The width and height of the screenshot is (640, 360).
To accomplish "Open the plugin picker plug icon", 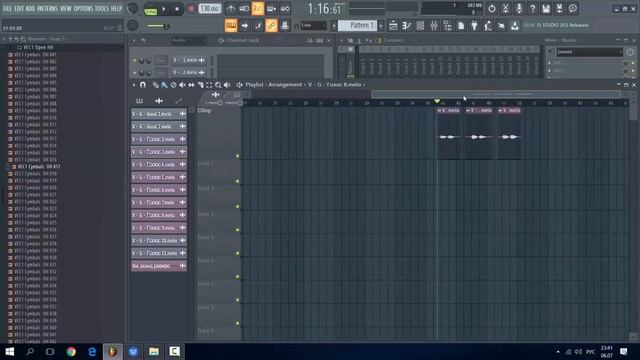I will (474, 25).
